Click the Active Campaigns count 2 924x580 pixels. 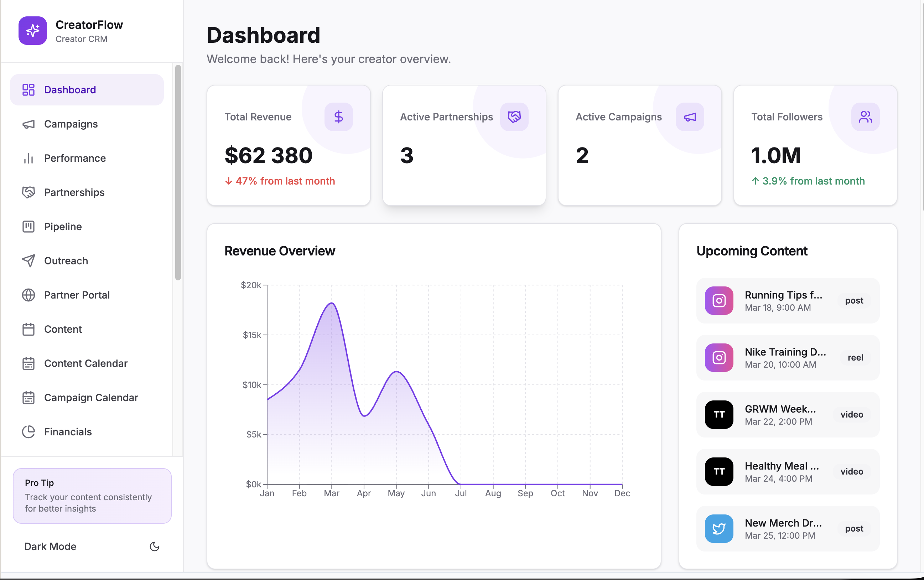click(582, 155)
